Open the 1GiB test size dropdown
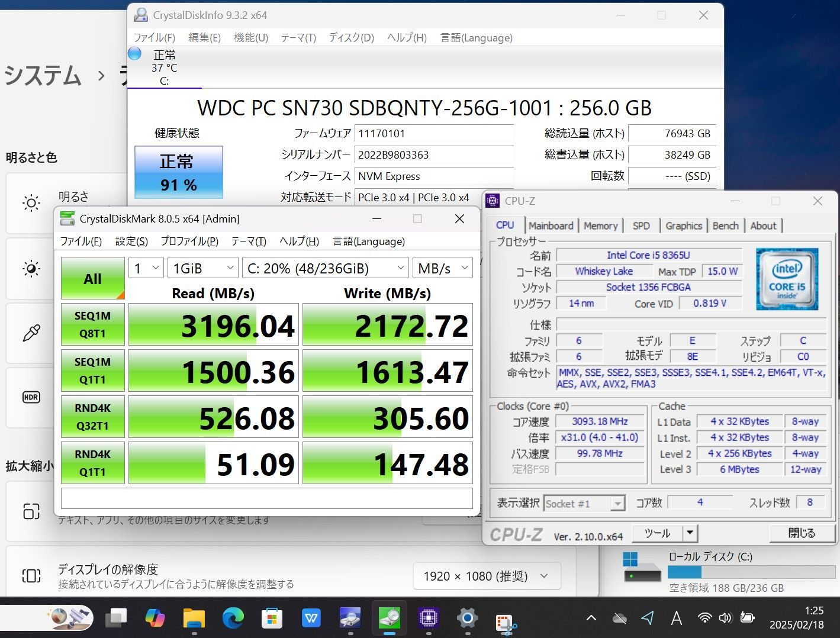This screenshot has width=840, height=638. click(202, 268)
